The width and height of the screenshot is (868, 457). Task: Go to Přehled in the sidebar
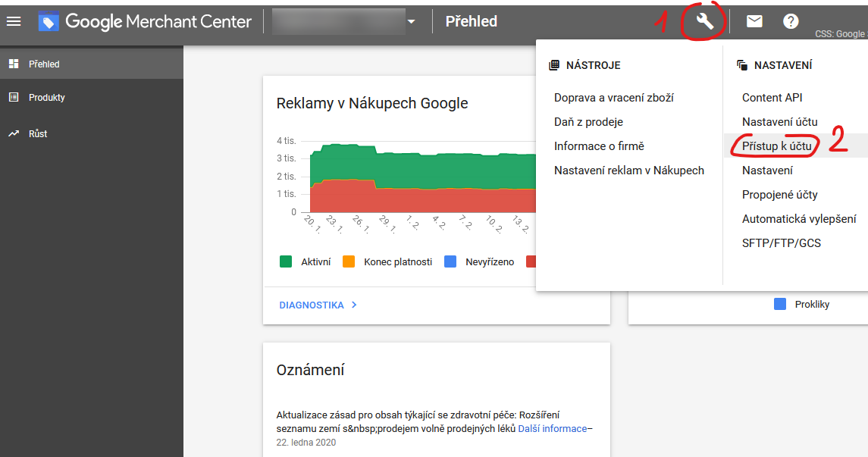91,64
